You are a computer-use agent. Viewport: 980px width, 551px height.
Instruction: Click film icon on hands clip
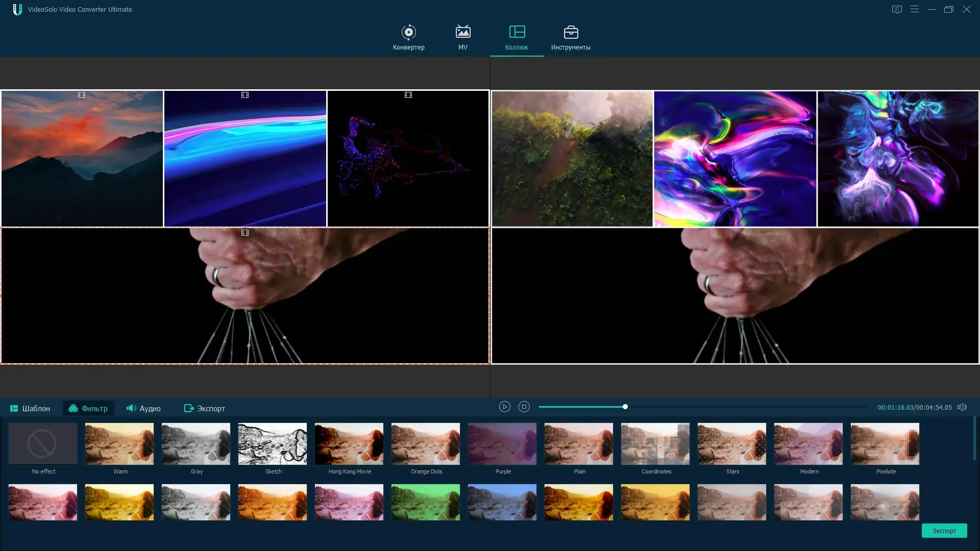(245, 233)
